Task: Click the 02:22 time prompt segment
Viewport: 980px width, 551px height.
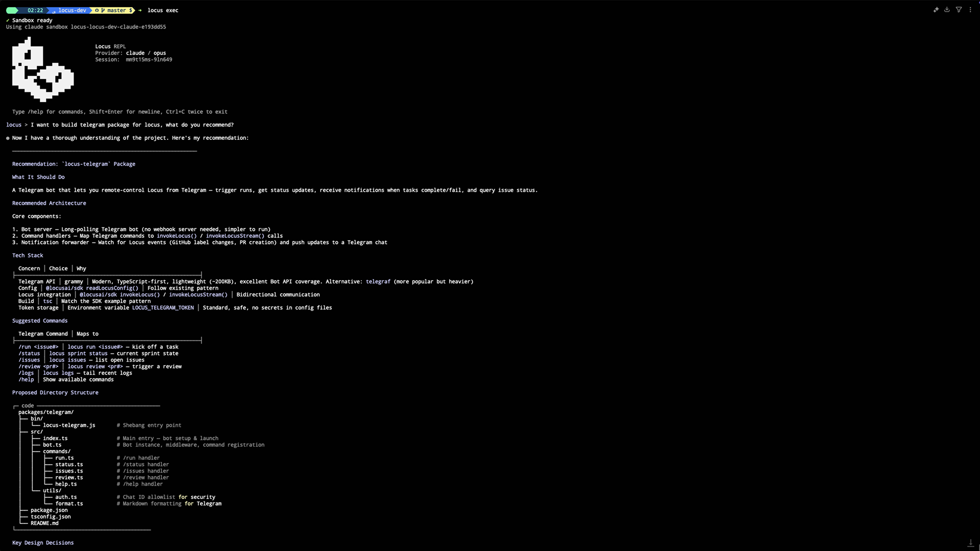Action: point(35,10)
